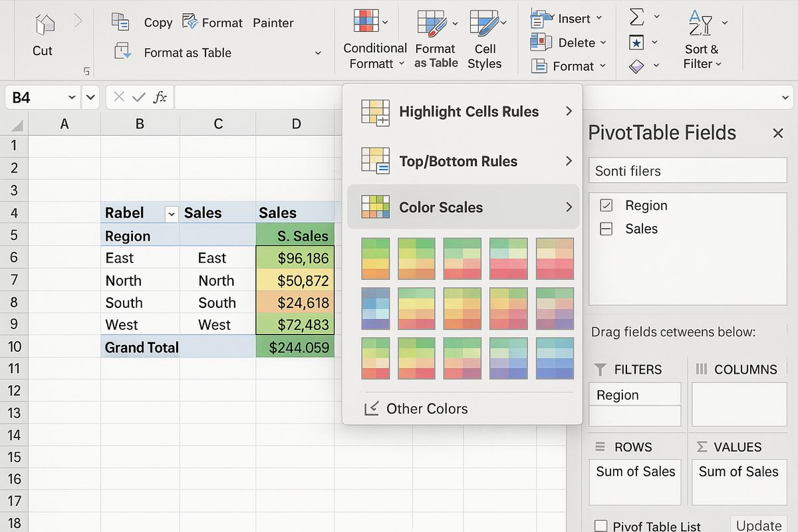The image size is (798, 532).
Task: Click the clipboard dialog launcher icon
Action: (86, 70)
